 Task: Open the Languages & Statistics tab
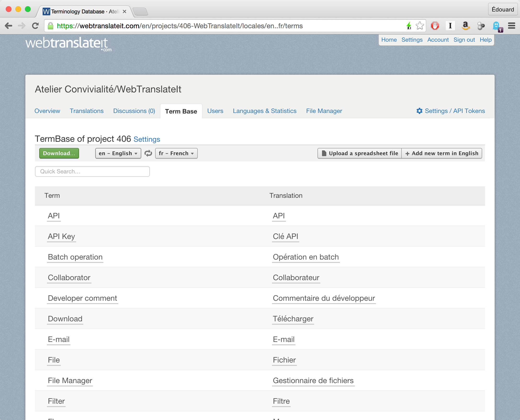tap(265, 111)
